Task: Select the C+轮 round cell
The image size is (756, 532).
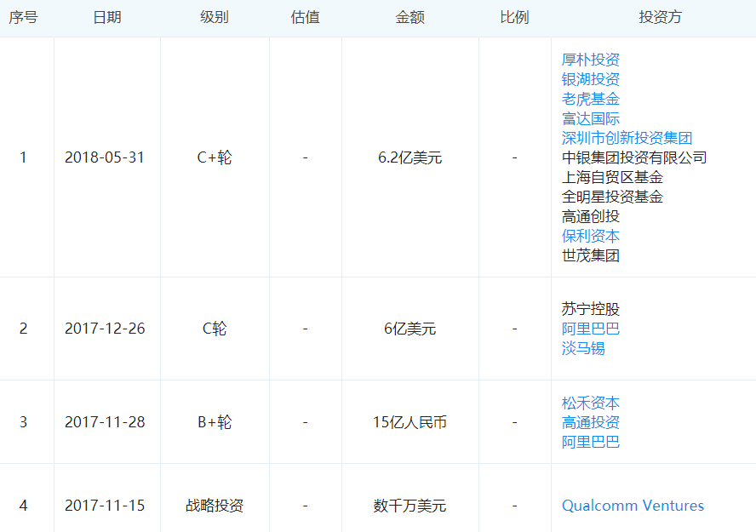Action: 215,157
